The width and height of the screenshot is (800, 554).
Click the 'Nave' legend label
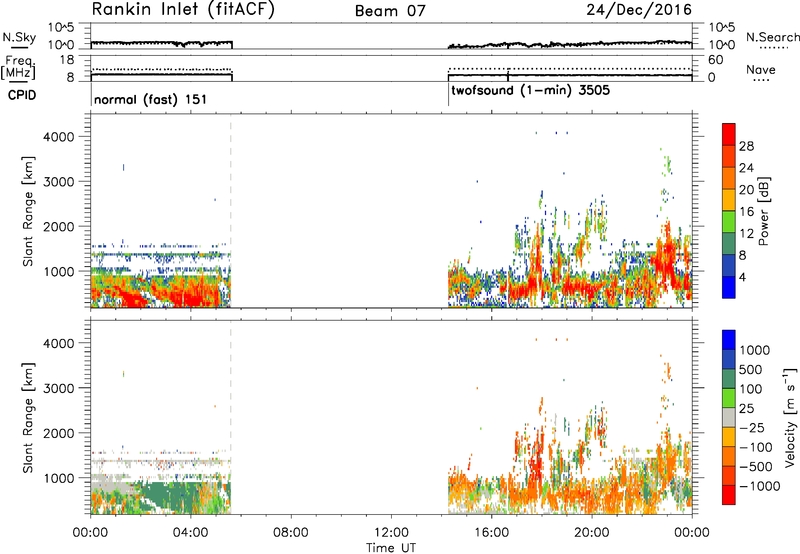pyautogui.click(x=761, y=70)
